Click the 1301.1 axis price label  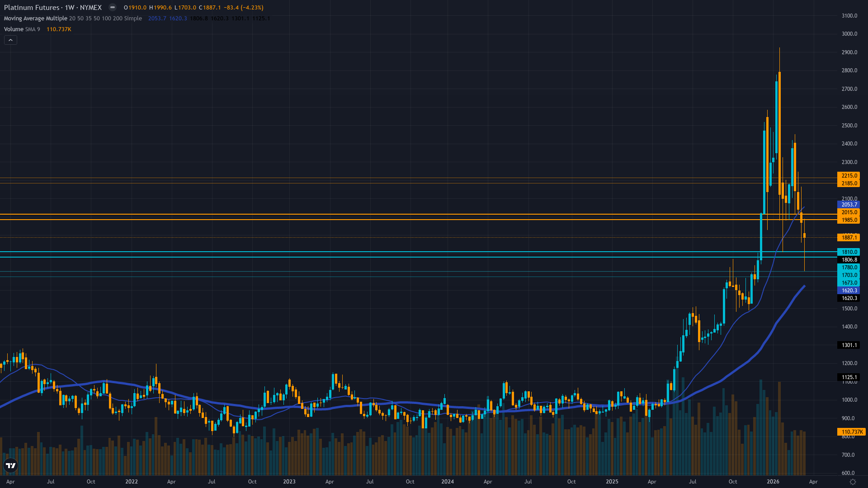tap(849, 345)
